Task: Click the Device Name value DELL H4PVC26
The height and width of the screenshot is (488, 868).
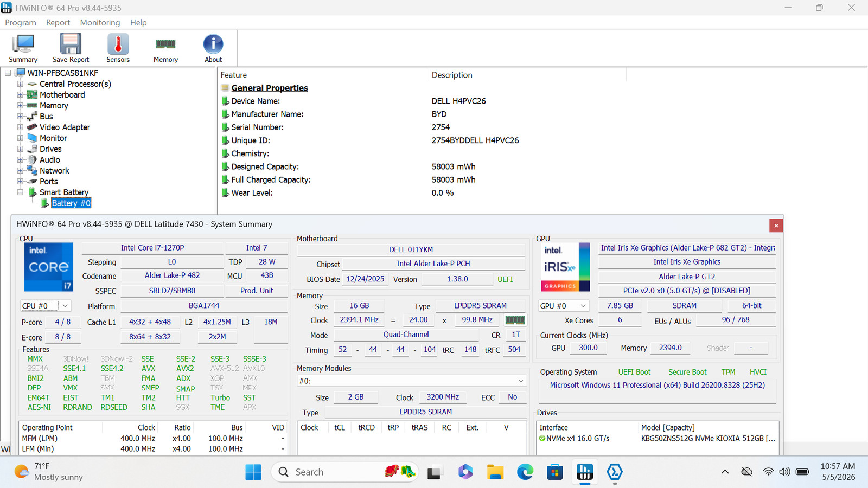Action: tap(459, 101)
